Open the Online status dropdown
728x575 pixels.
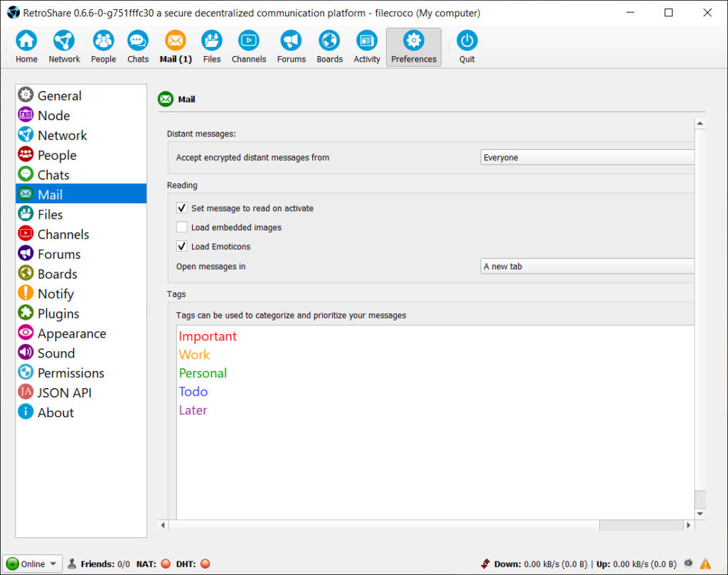(32, 564)
